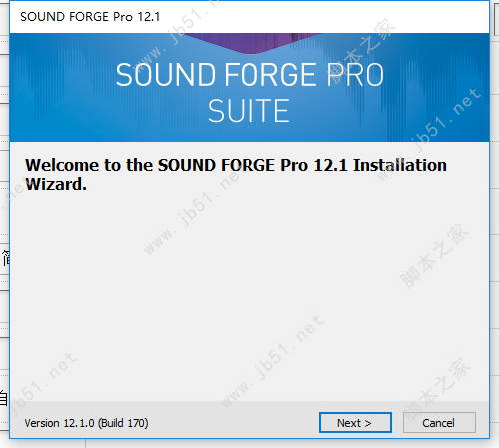
Task: Click the blue waveform area left of banner title
Action: point(62,87)
